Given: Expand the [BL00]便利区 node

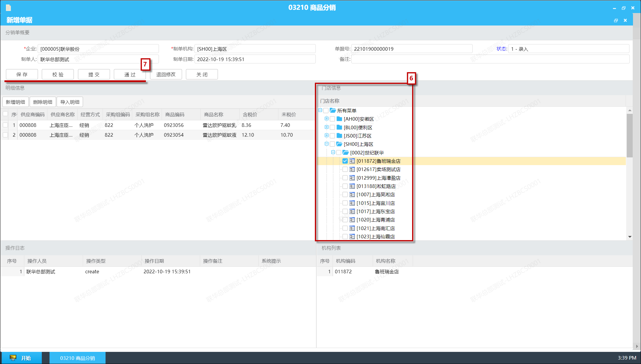Looking at the screenshot, I should [x=326, y=127].
